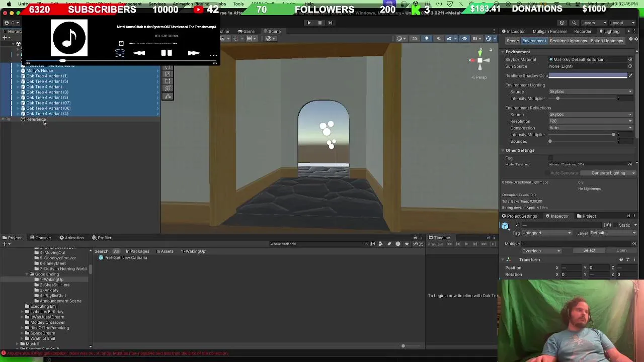Collapse the Transform component

[x=502, y=260]
